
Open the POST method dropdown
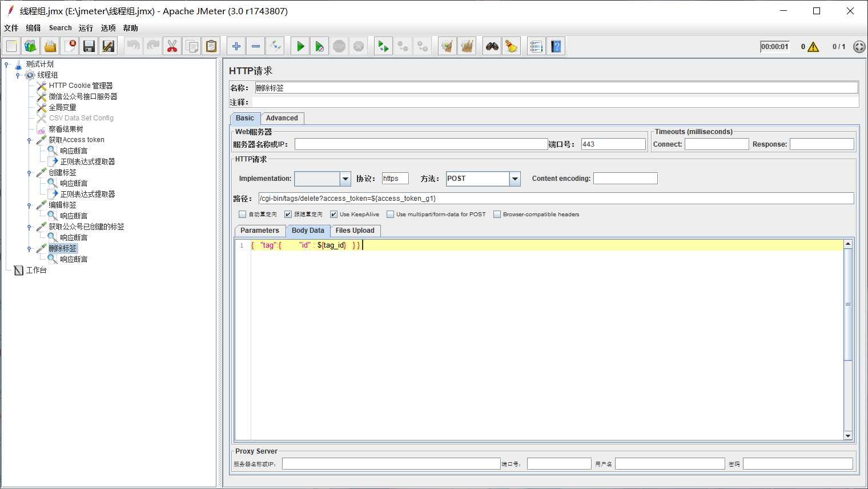(x=515, y=179)
